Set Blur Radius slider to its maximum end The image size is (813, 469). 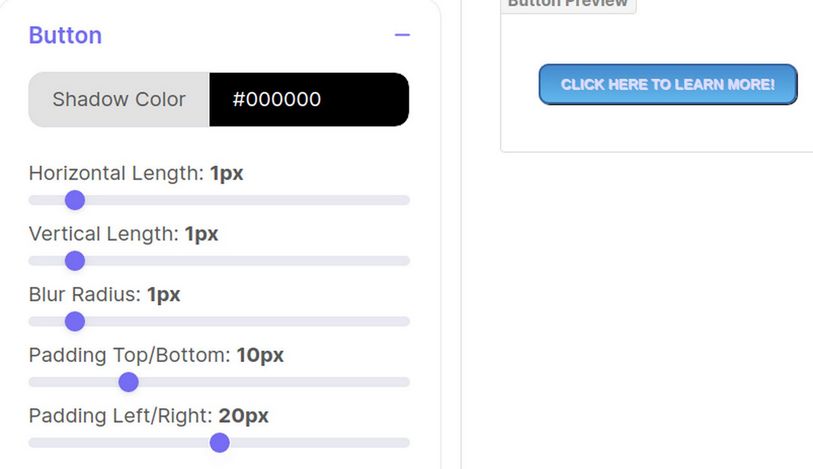pyautogui.click(x=405, y=322)
